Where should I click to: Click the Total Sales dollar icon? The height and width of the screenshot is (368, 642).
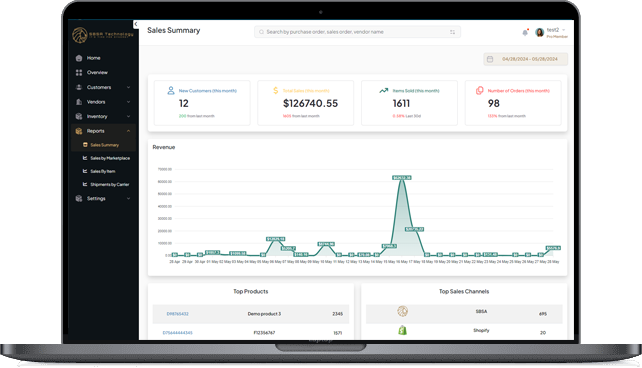(x=276, y=90)
